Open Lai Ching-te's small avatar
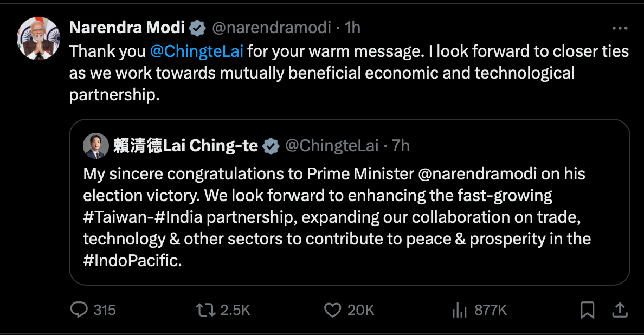Image resolution: width=644 pixels, height=335 pixels. coord(96,146)
